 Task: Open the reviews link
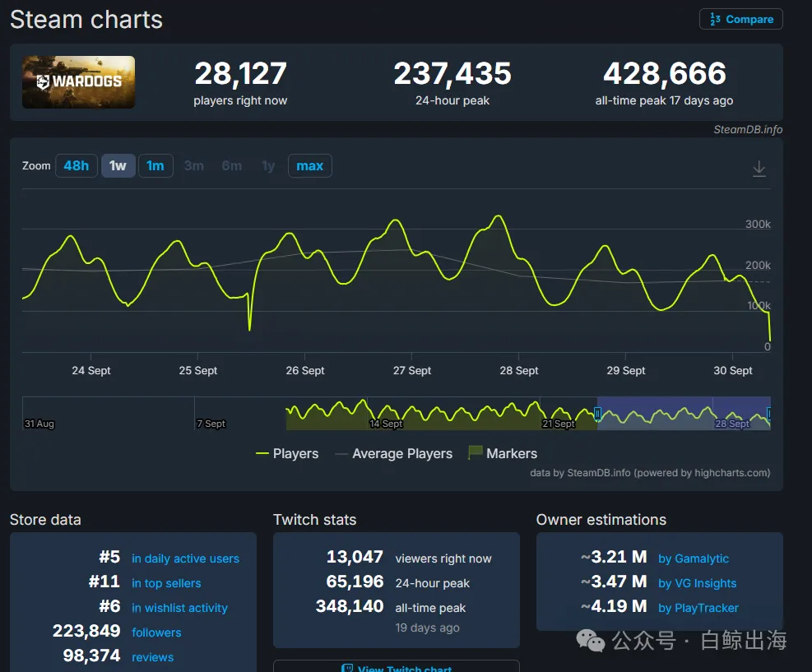pyautogui.click(x=153, y=657)
